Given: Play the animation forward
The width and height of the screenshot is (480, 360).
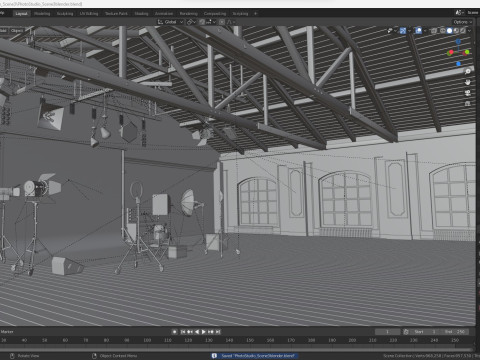Looking at the screenshot, I should click(203, 332).
